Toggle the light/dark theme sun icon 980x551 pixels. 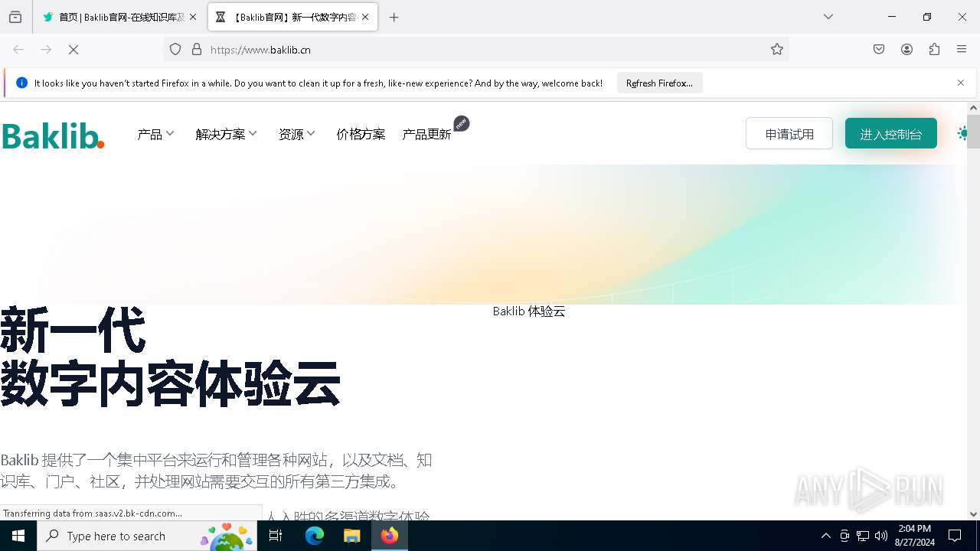tap(962, 133)
